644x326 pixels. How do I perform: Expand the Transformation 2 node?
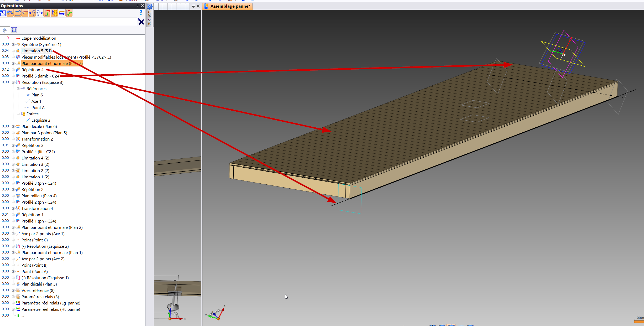(x=13, y=139)
